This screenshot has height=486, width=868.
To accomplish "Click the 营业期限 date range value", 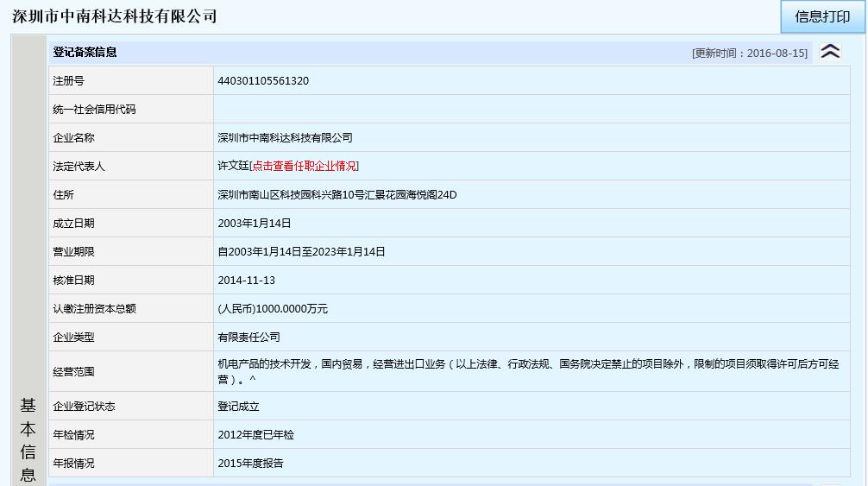I will click(x=301, y=252).
